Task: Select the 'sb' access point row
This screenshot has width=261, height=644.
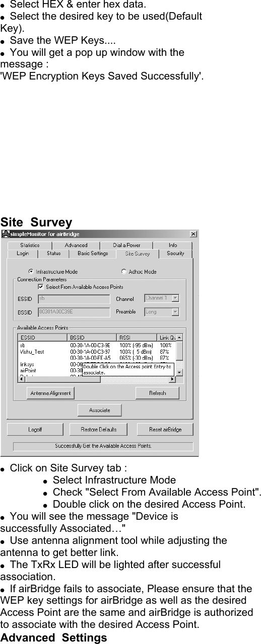Action: 97,346
